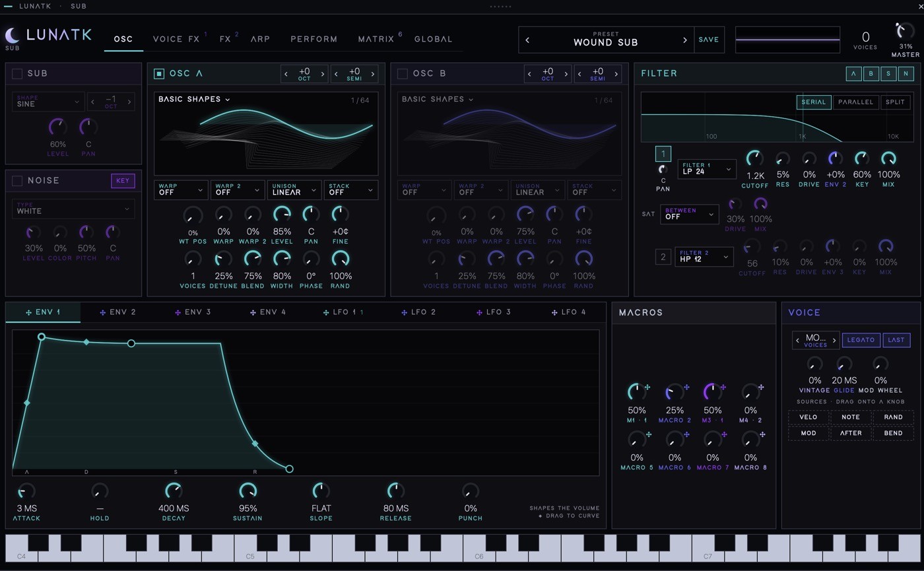The height and width of the screenshot is (571, 924).
Task: Open OSC A WARP dropdown
Action: [x=181, y=190]
